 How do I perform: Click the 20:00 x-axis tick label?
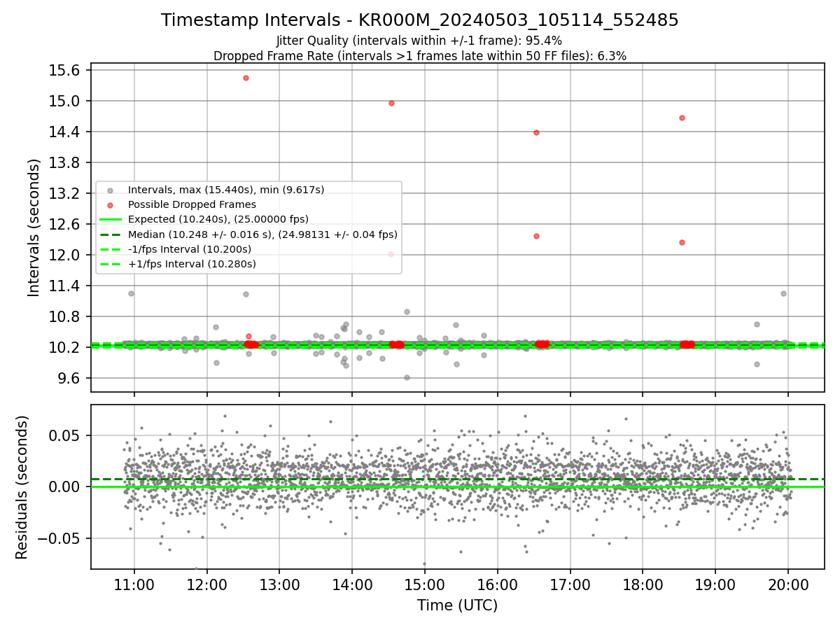coord(788,584)
